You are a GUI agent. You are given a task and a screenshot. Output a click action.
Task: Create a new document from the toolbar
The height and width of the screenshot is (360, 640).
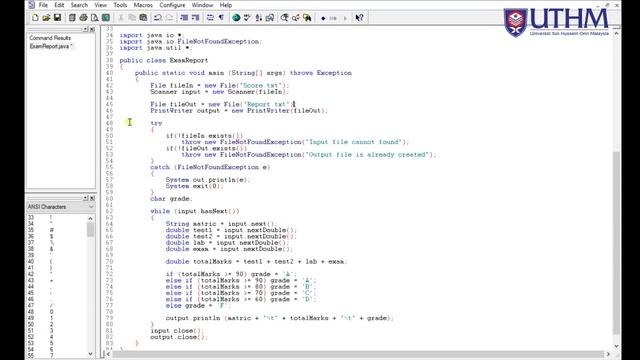pos(35,18)
